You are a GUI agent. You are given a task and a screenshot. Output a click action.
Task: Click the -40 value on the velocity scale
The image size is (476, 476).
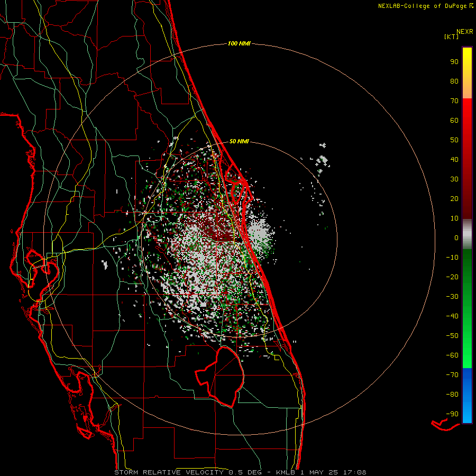[x=452, y=316]
